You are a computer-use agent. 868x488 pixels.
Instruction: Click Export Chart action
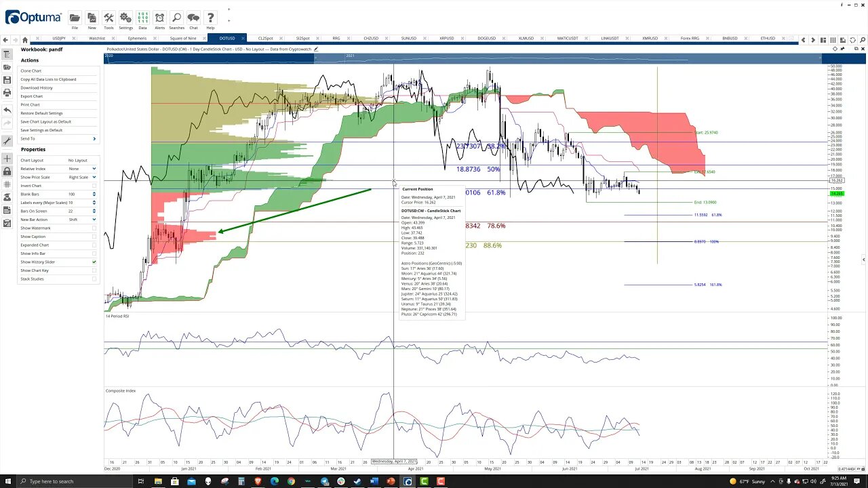[x=31, y=96]
